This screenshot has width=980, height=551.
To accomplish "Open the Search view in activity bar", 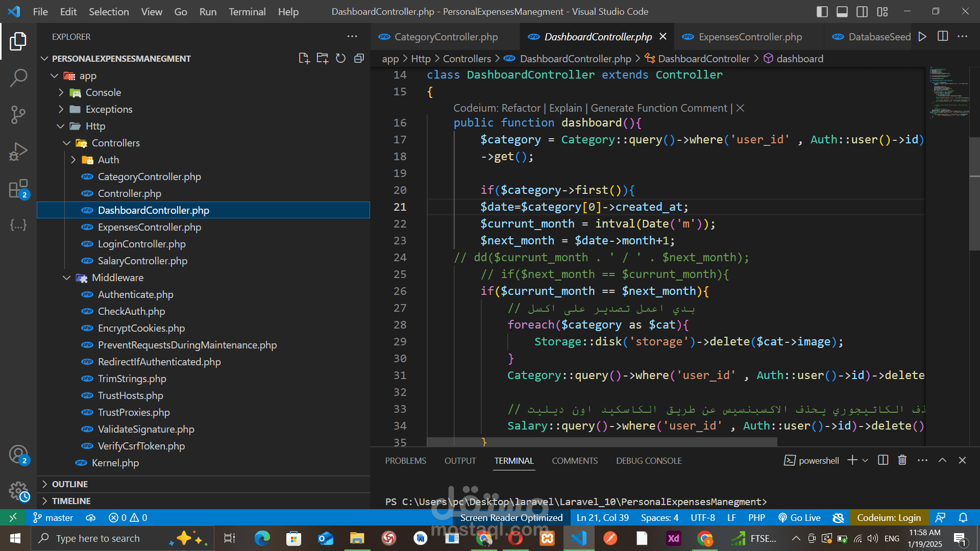I will click(x=18, y=78).
